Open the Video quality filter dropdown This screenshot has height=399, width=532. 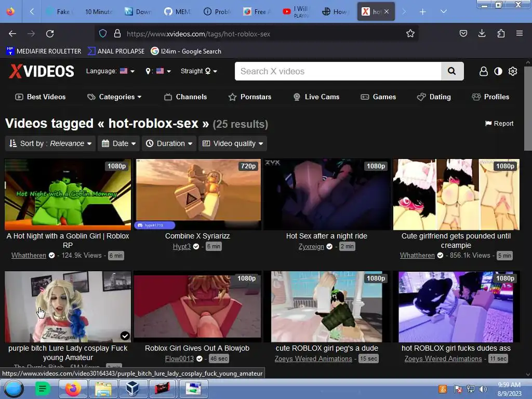click(233, 143)
